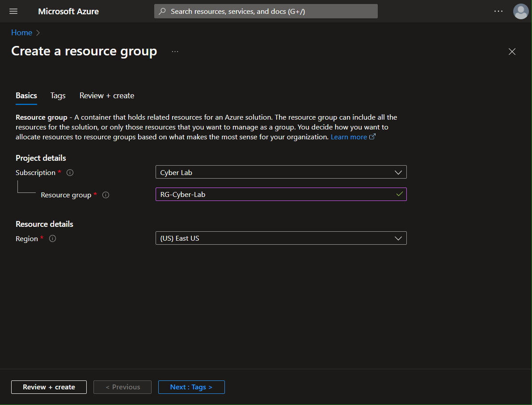Click the Project details heading
Screen dimensions: 532x405
[41, 158]
